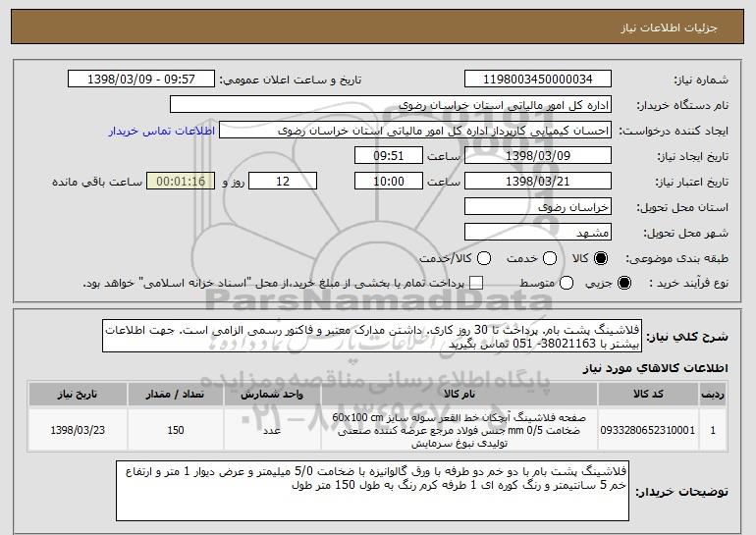The image size is (756, 535).
Task: Click the product name cell صفحه فلاشینگ
Action: [459, 430]
